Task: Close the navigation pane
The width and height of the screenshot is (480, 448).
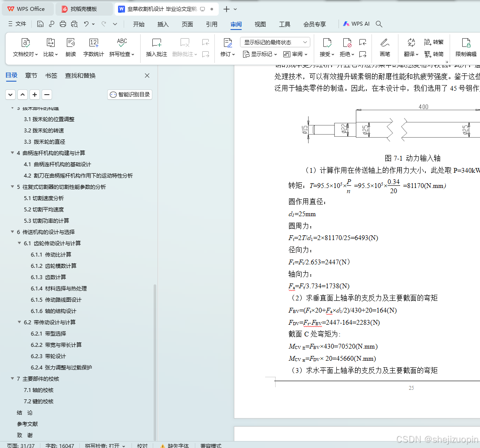Action: (147, 76)
